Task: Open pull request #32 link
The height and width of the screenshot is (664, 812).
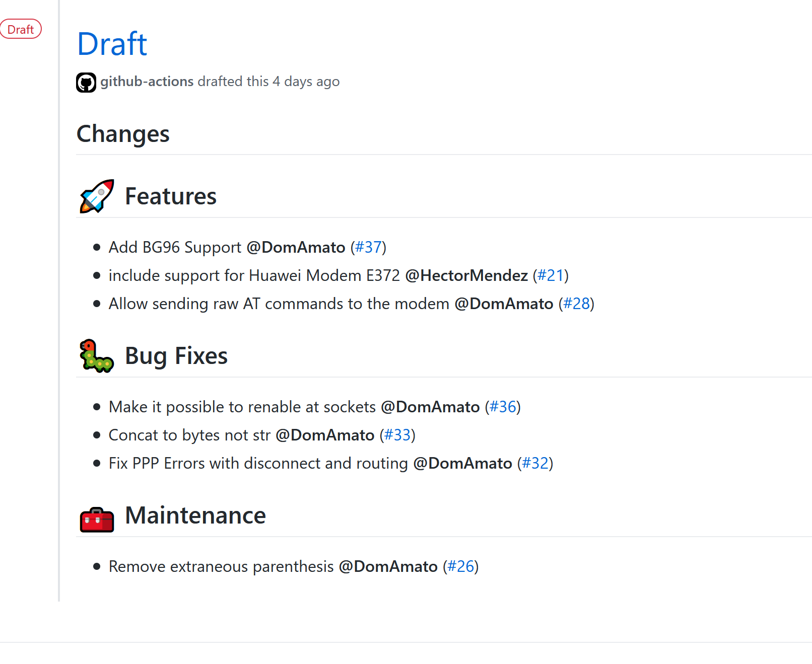Action: point(535,463)
